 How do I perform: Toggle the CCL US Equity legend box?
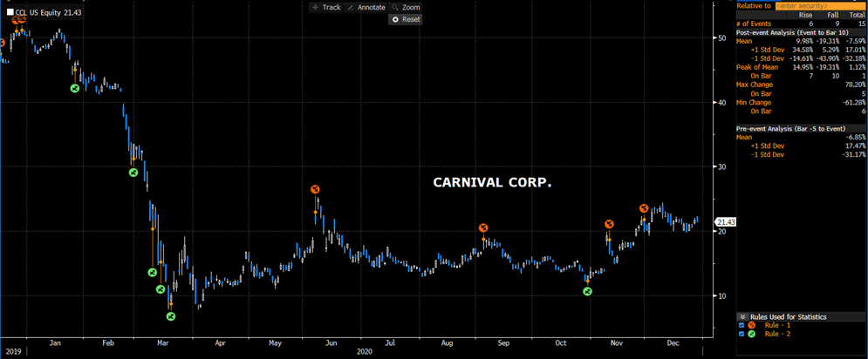tap(10, 11)
